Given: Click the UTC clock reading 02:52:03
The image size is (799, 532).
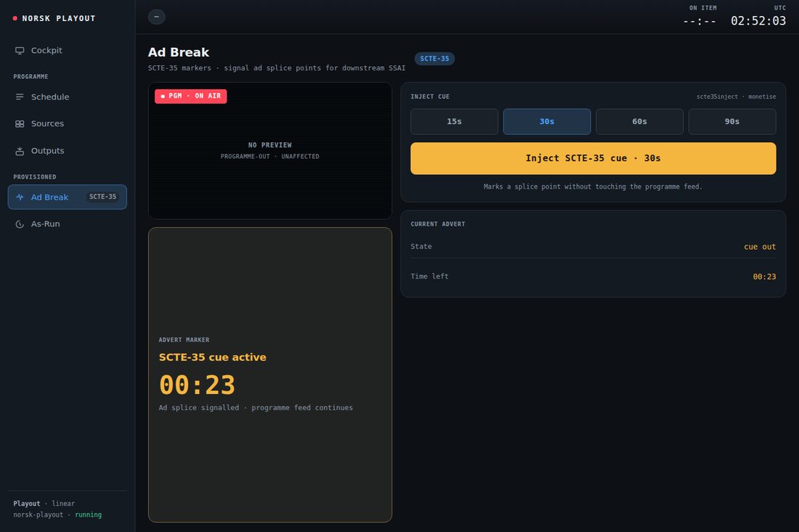Looking at the screenshot, I should (758, 21).
